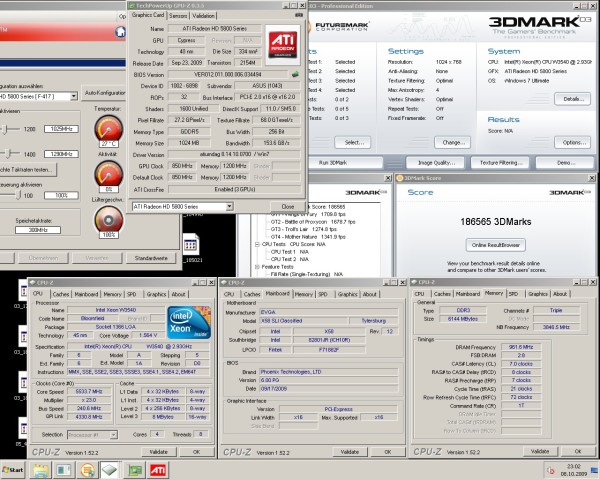The image size is (600, 480).
Task: Click the Change... settings button in 3DMark03
Action: (453, 142)
